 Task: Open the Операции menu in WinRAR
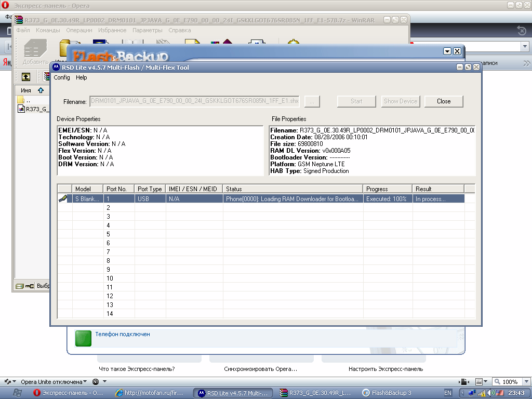point(79,30)
